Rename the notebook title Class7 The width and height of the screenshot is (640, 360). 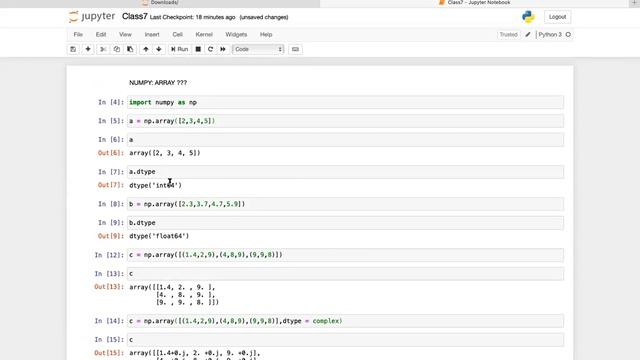(x=135, y=17)
